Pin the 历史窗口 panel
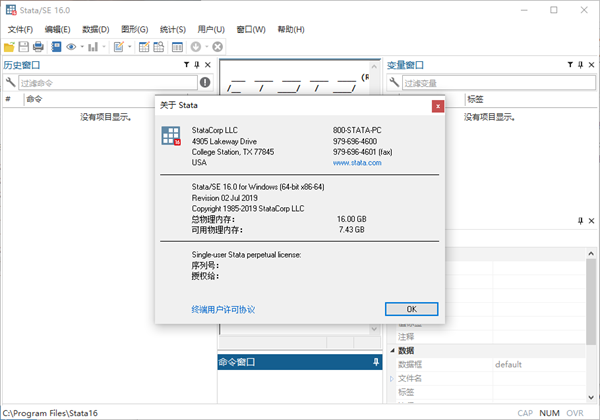 (197, 65)
